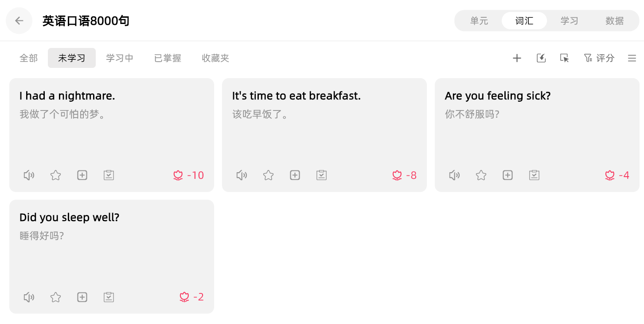Click plus-box icon on breakfast sentence card
The width and height of the screenshot is (644, 324).
click(295, 175)
